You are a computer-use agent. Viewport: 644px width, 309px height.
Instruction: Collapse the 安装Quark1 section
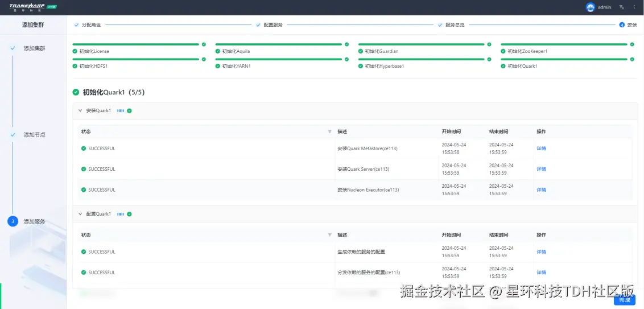point(81,110)
